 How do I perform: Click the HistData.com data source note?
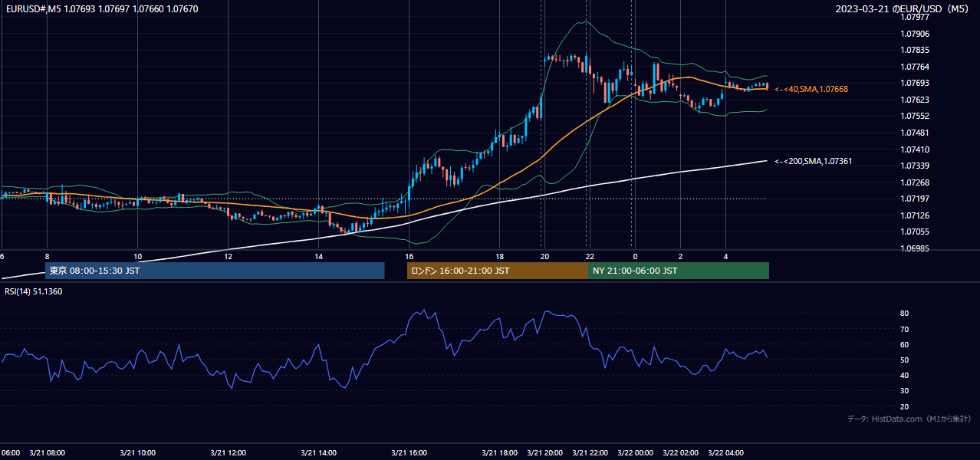pos(909,419)
